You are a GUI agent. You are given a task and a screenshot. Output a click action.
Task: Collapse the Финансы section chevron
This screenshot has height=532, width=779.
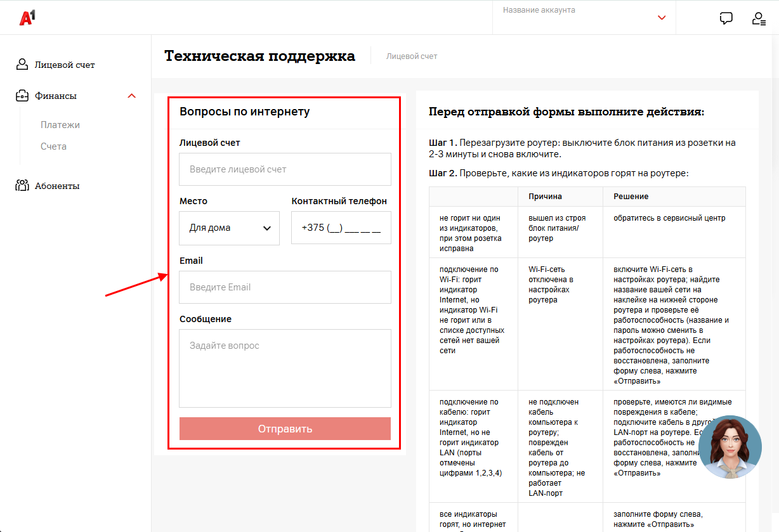point(132,96)
